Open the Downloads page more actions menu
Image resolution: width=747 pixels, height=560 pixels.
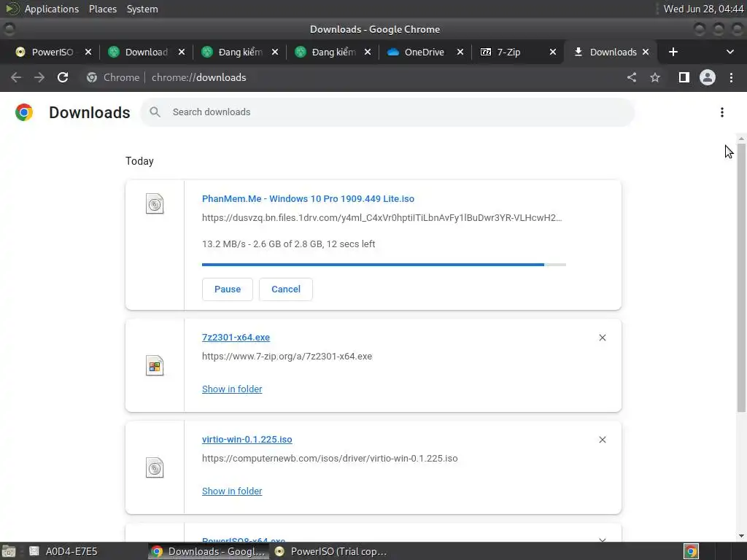[722, 112]
